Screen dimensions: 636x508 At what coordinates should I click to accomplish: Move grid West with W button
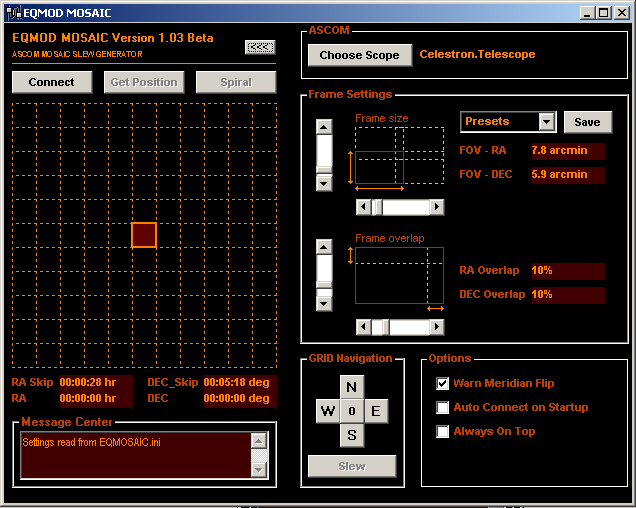pos(328,411)
